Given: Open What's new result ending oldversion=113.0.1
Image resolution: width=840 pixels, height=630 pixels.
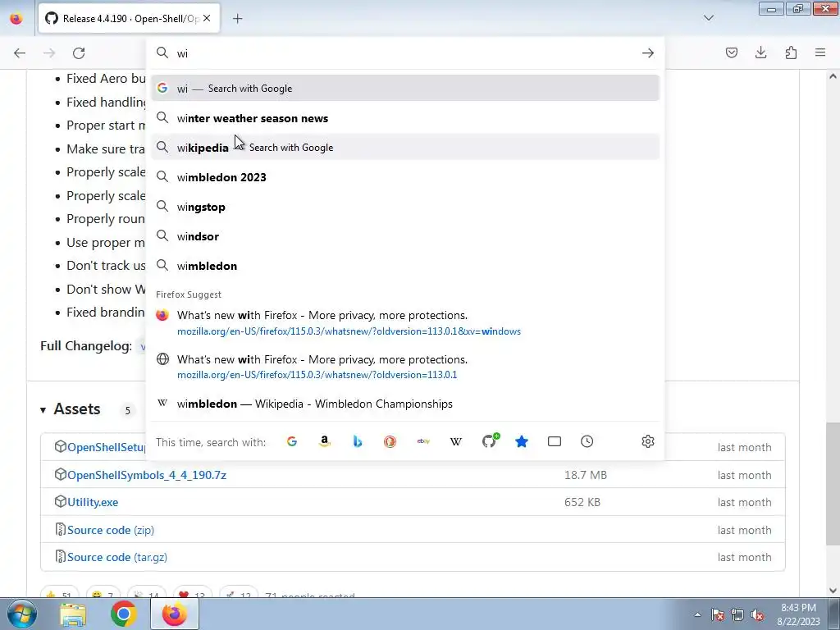Looking at the screenshot, I should (x=405, y=367).
